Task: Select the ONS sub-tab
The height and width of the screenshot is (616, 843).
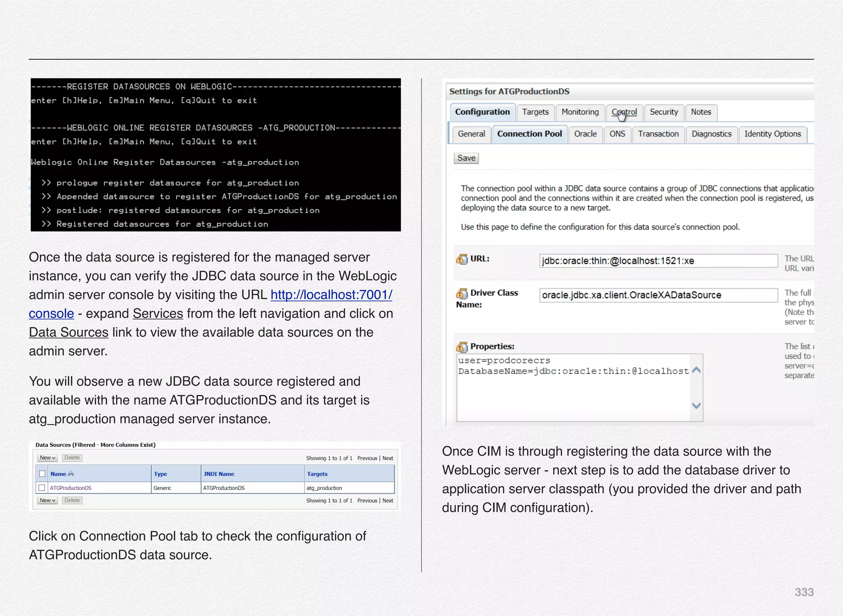Action: [x=617, y=134]
